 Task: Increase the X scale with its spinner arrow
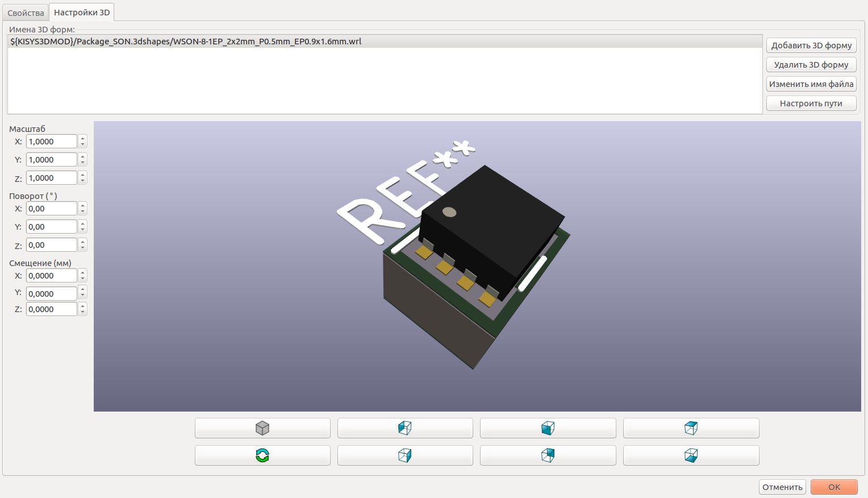tap(83, 138)
